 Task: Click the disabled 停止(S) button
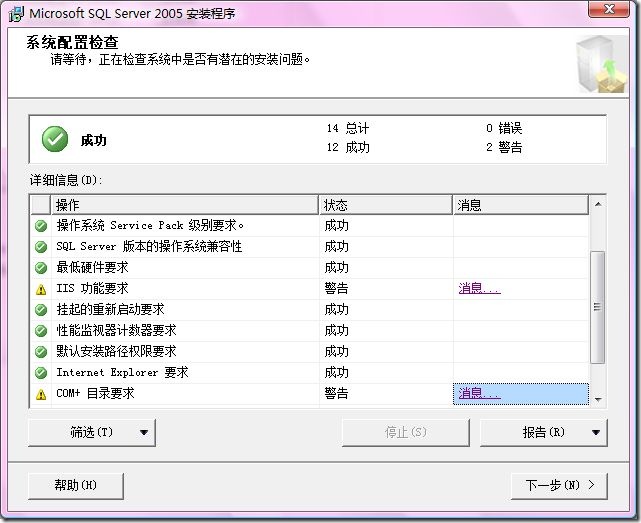pyautogui.click(x=406, y=432)
